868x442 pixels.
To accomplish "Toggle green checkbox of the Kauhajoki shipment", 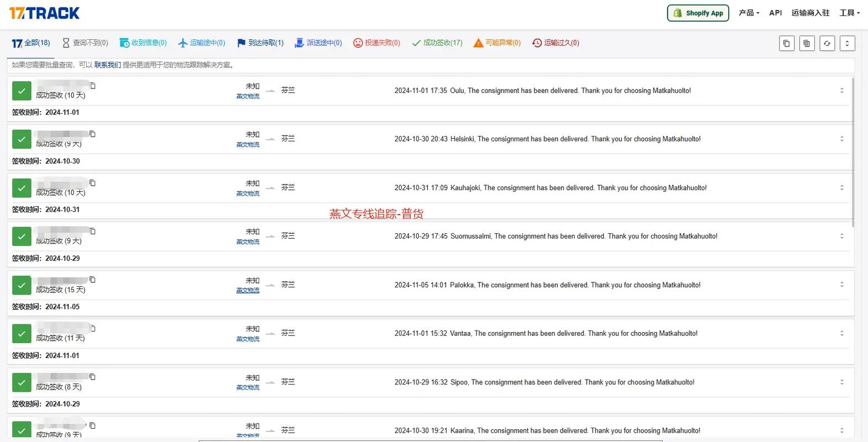I will [x=22, y=188].
